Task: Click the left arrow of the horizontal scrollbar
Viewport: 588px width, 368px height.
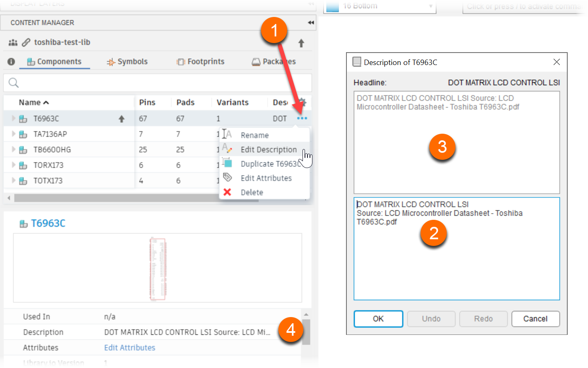Action: point(9,198)
